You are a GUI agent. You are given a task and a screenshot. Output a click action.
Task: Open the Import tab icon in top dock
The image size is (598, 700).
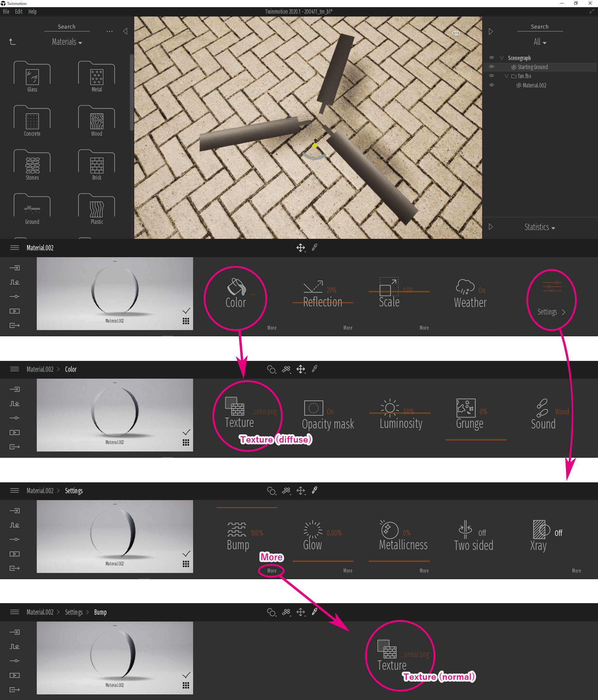[x=15, y=268]
